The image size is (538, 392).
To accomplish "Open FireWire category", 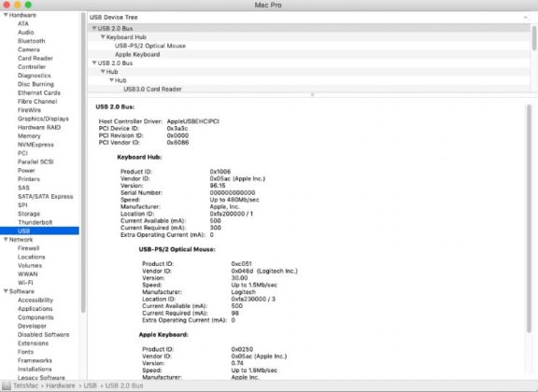I will tap(29, 110).
